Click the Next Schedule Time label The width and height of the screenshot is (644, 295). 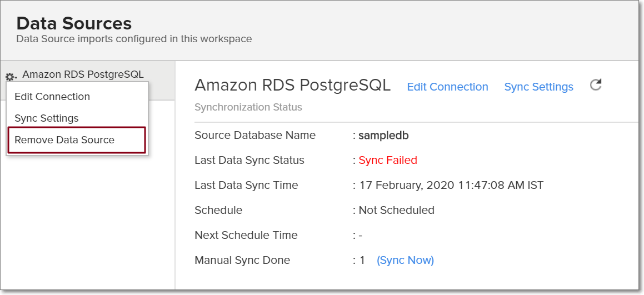pyautogui.click(x=246, y=235)
